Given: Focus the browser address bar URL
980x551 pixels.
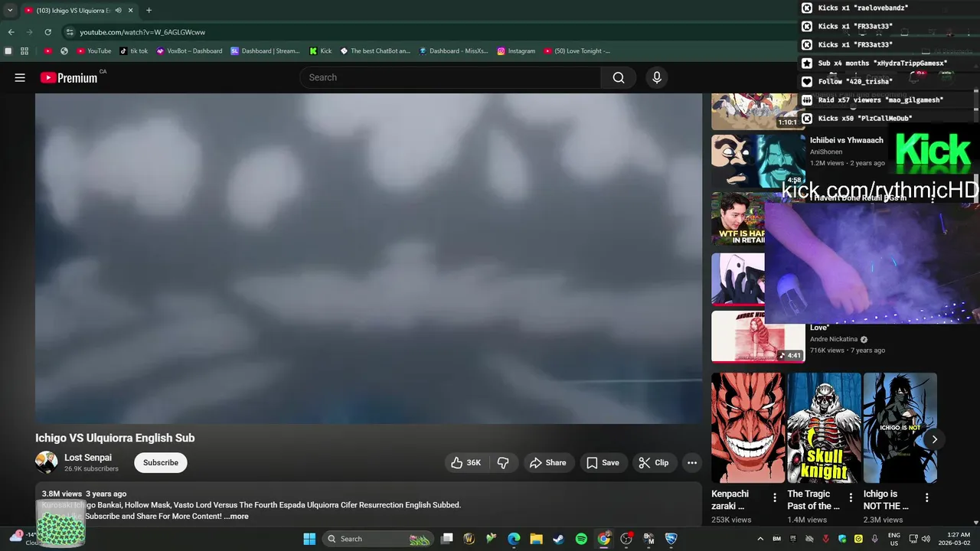Looking at the screenshot, I should point(142,32).
